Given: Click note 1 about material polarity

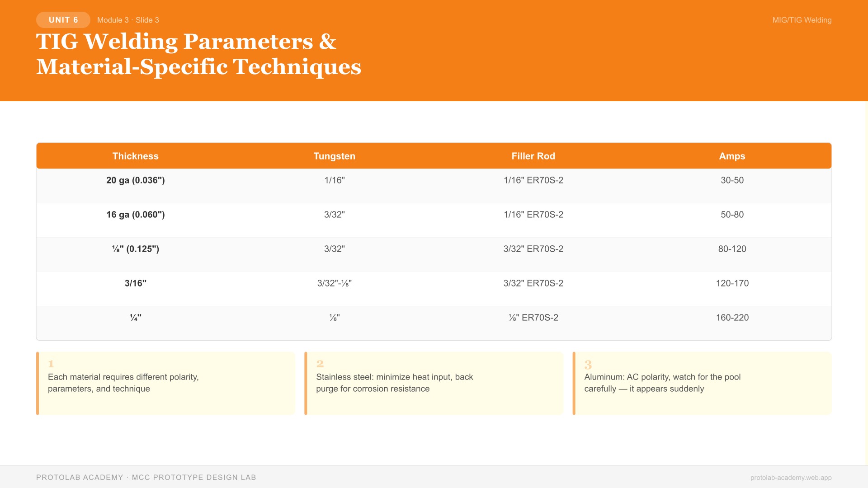Looking at the screenshot, I should [165, 383].
